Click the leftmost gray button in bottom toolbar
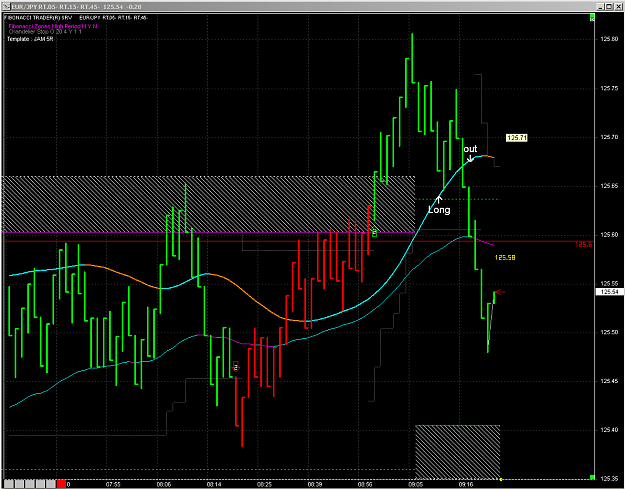Image resolution: width=625 pixels, height=489 pixels. [8, 484]
